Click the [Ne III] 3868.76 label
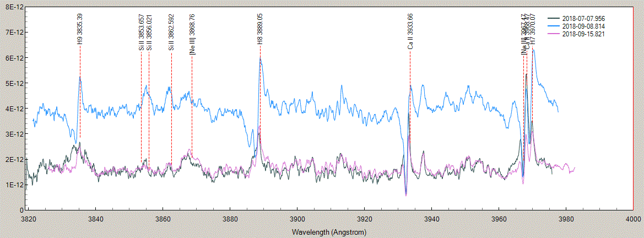The height and width of the screenshot is (238, 644). tap(192, 35)
